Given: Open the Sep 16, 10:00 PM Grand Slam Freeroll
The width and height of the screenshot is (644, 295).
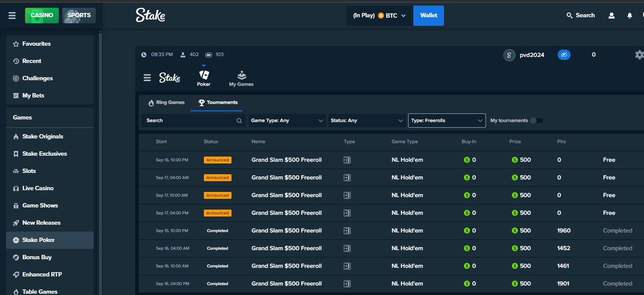Looking at the screenshot, I should (x=286, y=160).
